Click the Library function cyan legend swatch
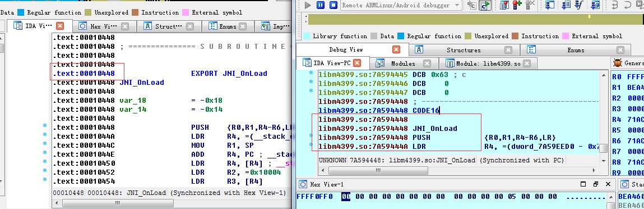The width and height of the screenshot is (644, 209). click(x=307, y=36)
